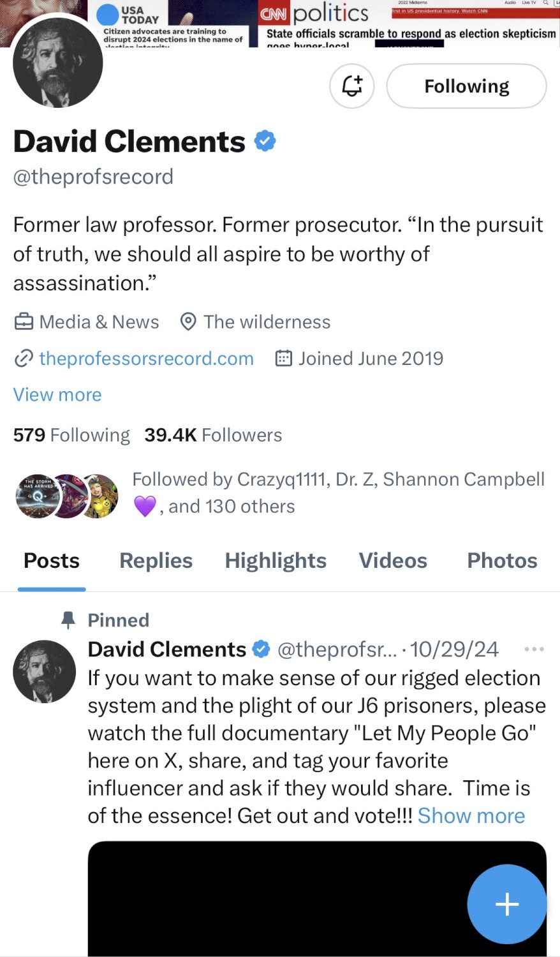Tap the avatar next to pinned post

click(44, 672)
